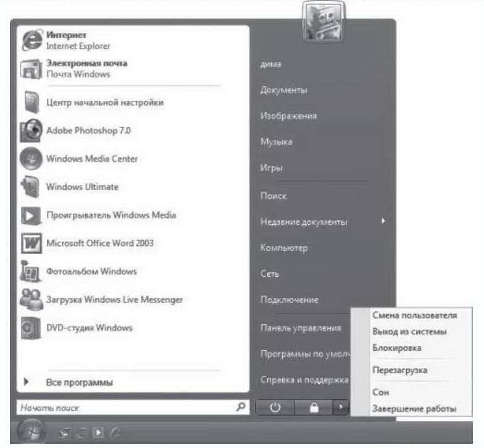Open Панель управления

tap(301, 328)
